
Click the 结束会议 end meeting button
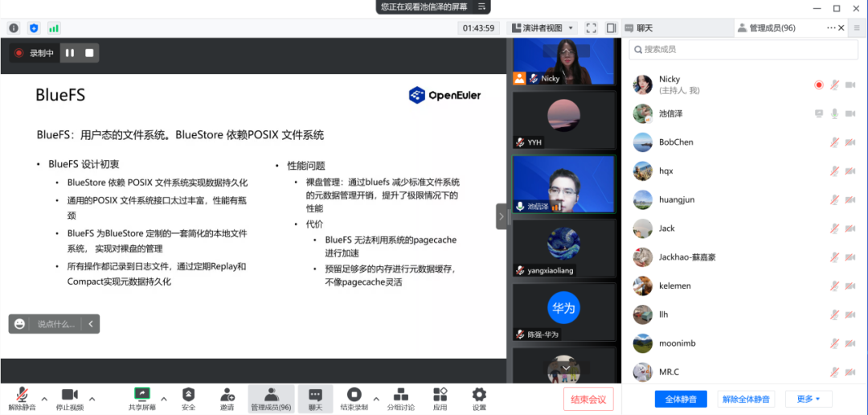pos(588,399)
